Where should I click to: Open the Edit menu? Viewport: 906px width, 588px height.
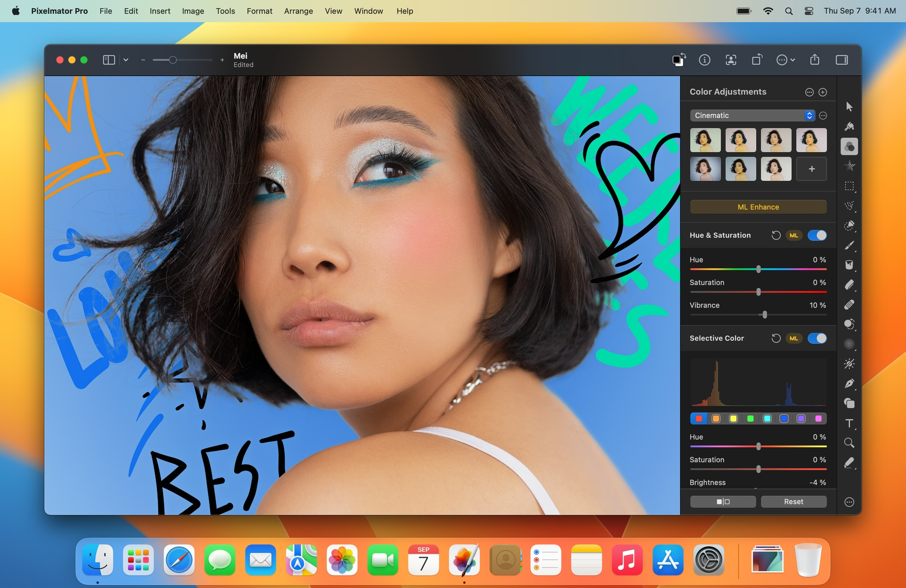[x=131, y=11]
